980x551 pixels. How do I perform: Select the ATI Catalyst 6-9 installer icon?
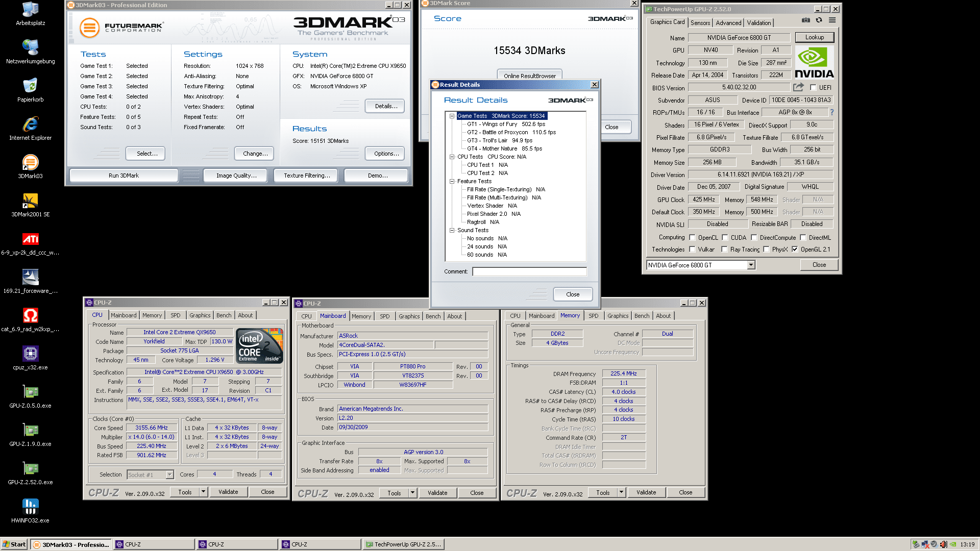tap(31, 243)
